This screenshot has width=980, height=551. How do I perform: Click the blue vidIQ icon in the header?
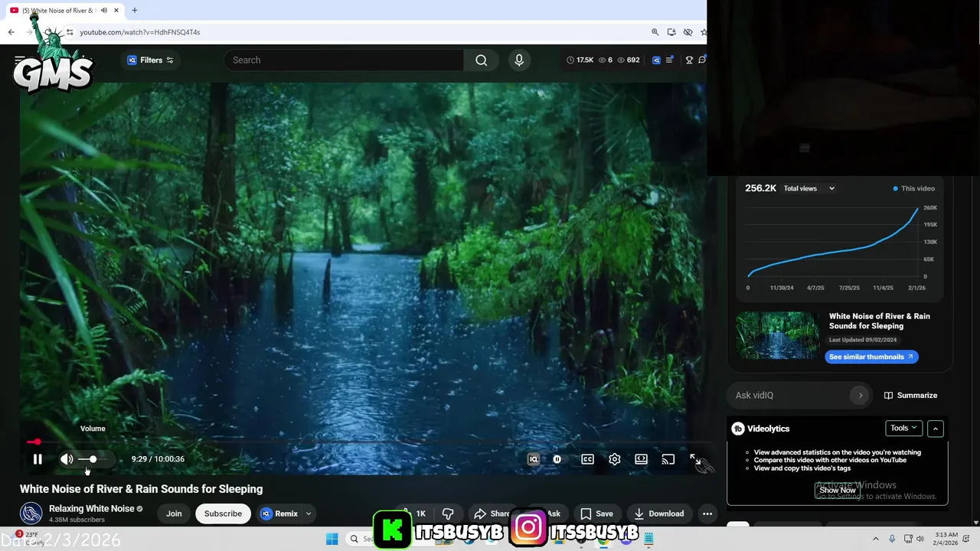pyautogui.click(x=656, y=60)
